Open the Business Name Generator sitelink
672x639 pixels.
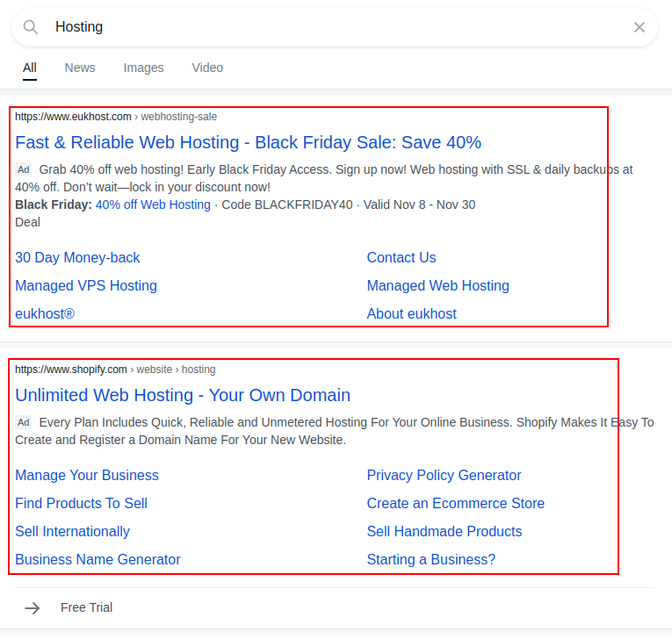tap(98, 559)
